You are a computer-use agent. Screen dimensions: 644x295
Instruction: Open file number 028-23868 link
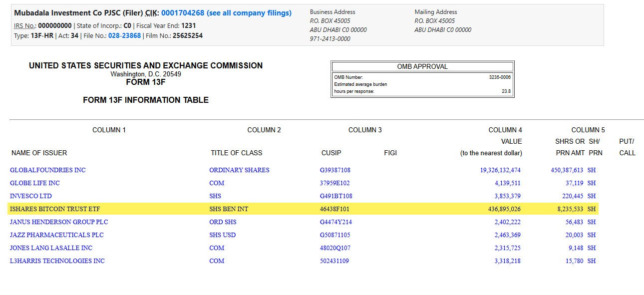124,35
